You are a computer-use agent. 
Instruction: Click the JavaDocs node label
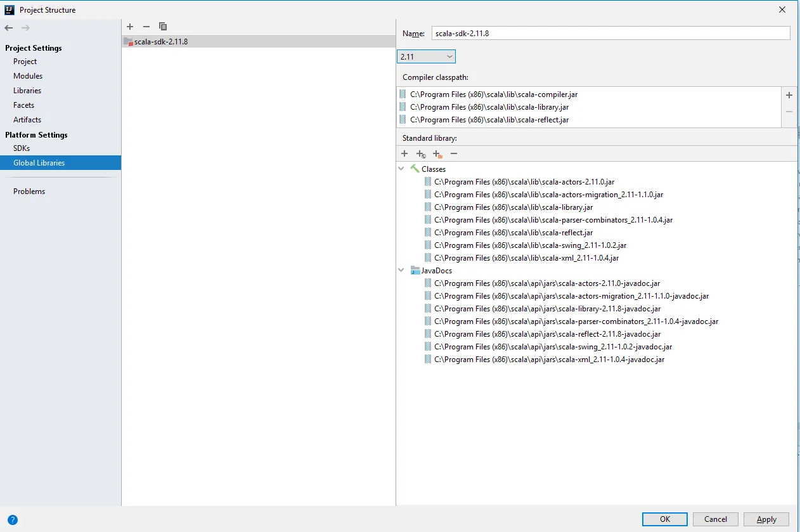[x=437, y=271]
